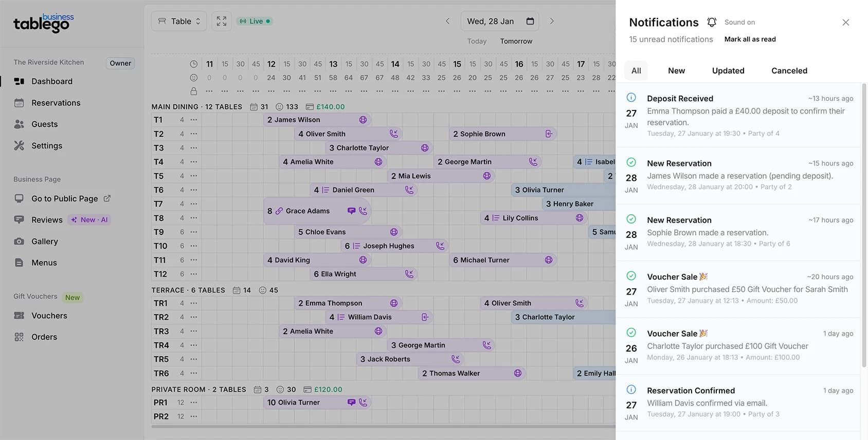Click the external link icon beside Go to Public Page

[107, 198]
